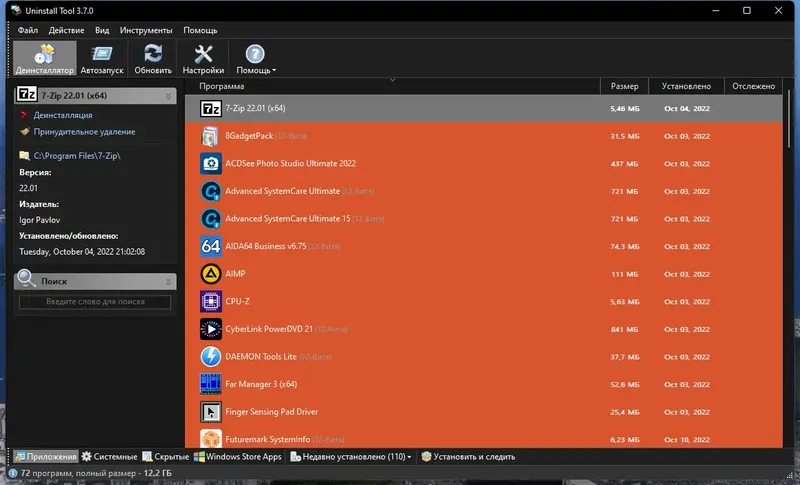
Task: Switch to Windows Store Apps tab
Action: (238, 456)
